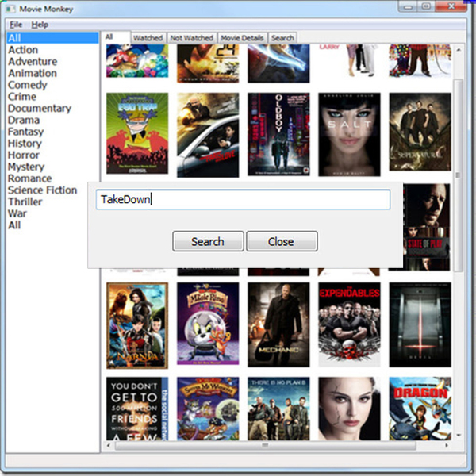Open the colorful gems cartoon poster
Viewport: 476px width, 476px height.
(x=137, y=61)
